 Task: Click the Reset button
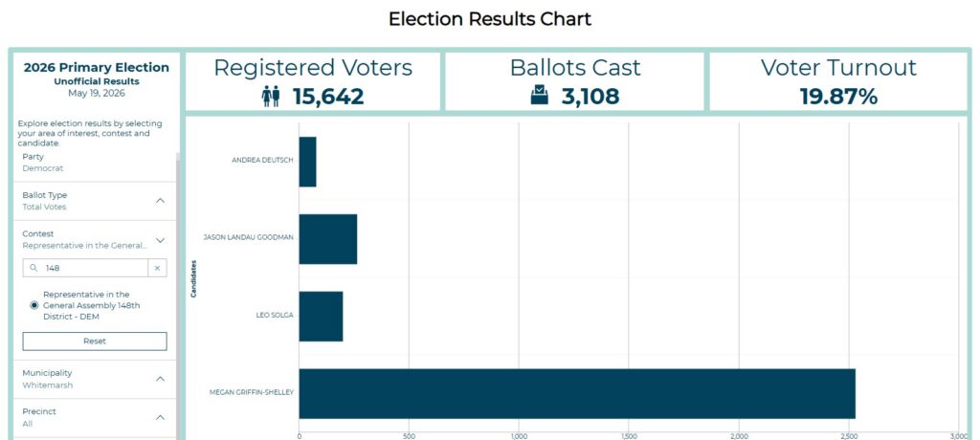pyautogui.click(x=95, y=341)
